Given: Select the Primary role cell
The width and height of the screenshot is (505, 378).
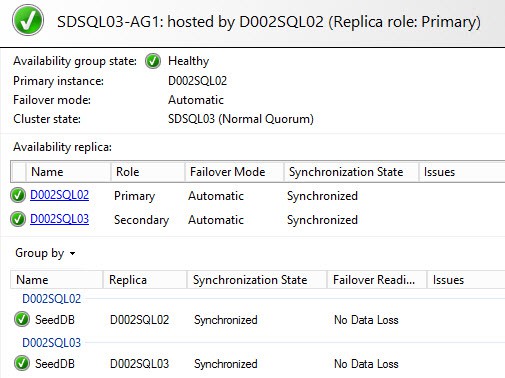Looking at the screenshot, I should [x=135, y=196].
